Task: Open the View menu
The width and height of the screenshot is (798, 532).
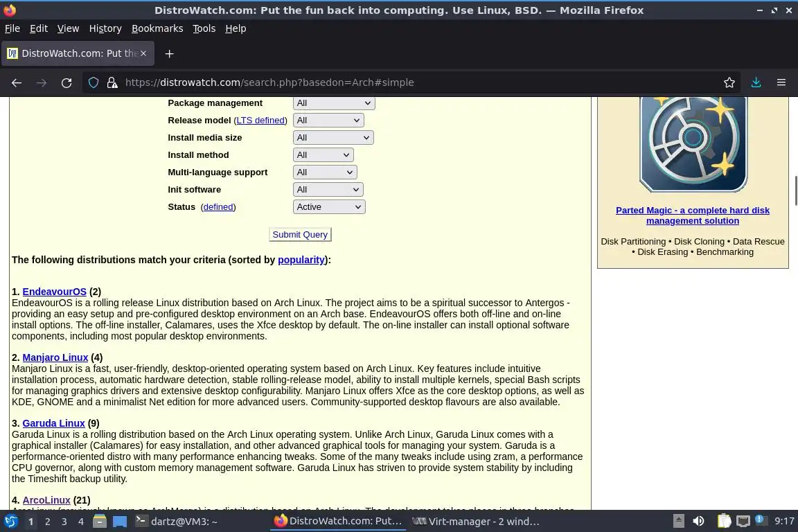Action: pyautogui.click(x=68, y=28)
